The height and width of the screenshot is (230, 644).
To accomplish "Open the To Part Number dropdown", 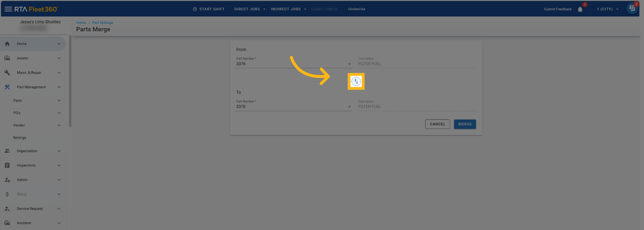I will tap(349, 107).
